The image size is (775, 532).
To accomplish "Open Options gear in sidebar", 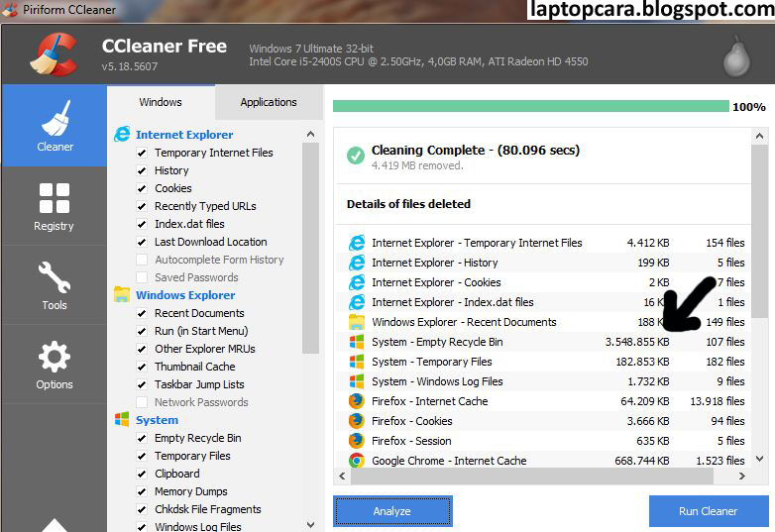I will (55, 357).
